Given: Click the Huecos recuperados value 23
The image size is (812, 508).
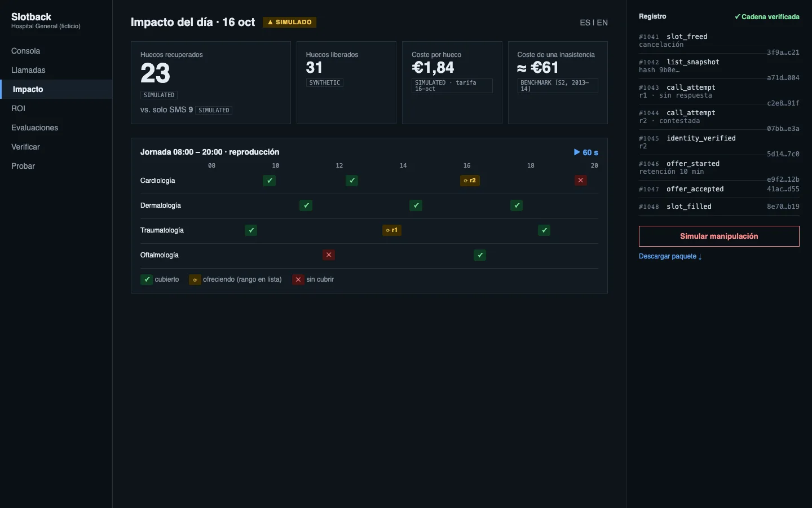Looking at the screenshot, I should (x=155, y=73).
